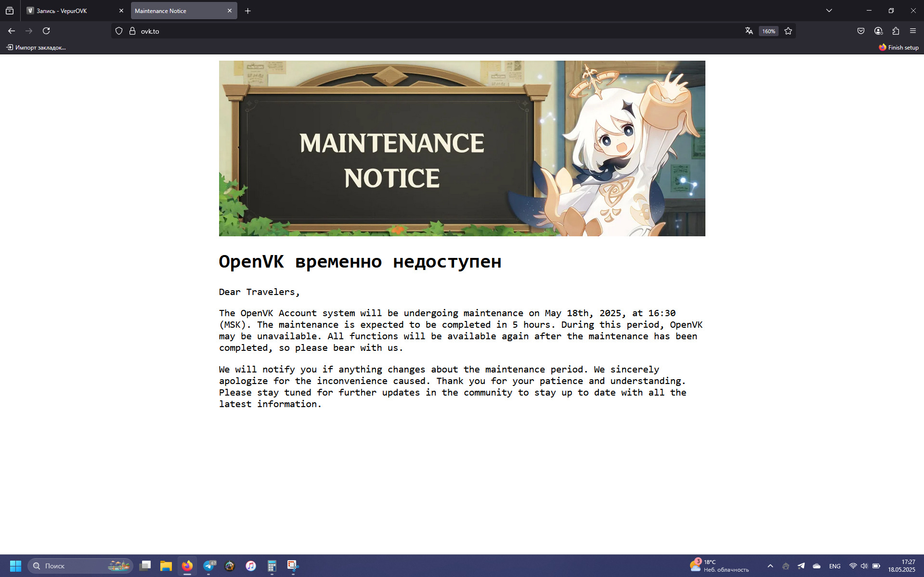Click the Поиск taskbar search box
Viewport: 924px width, 577px height.
[80, 566]
